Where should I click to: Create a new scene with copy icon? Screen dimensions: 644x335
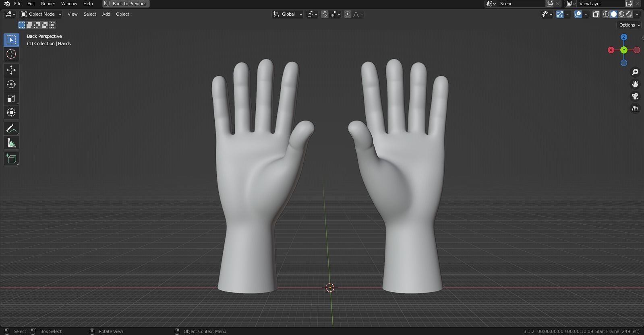point(550,4)
